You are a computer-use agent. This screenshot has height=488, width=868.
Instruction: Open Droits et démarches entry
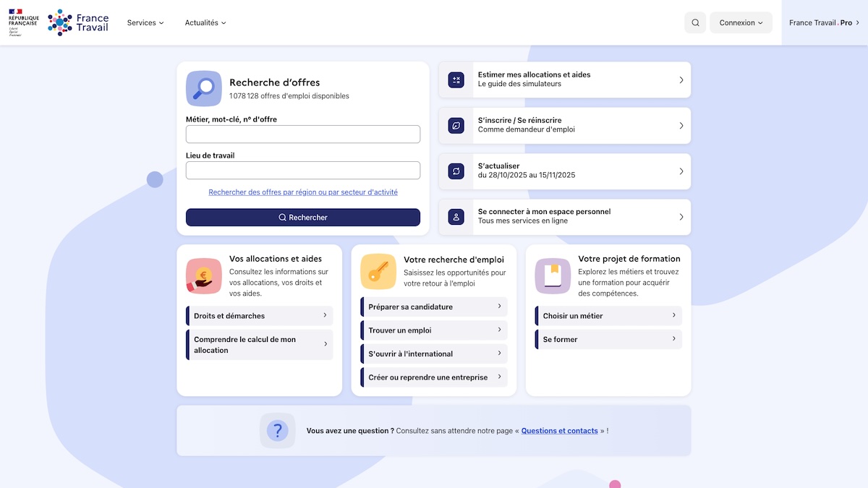[260, 316]
